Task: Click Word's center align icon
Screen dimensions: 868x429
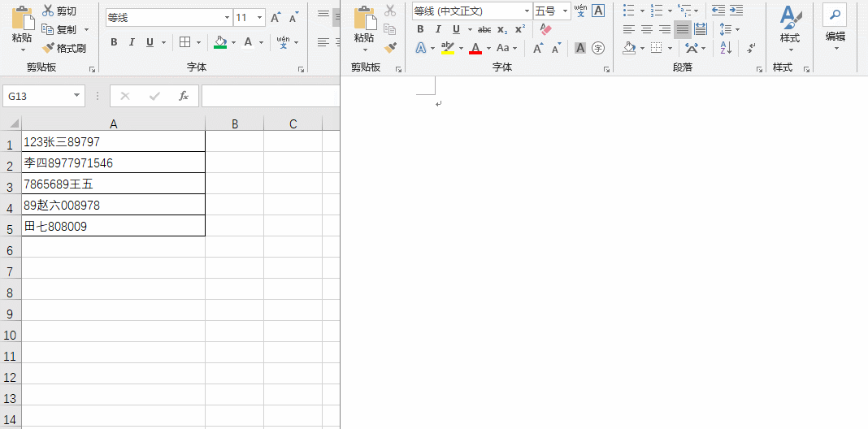Action: pyautogui.click(x=647, y=29)
